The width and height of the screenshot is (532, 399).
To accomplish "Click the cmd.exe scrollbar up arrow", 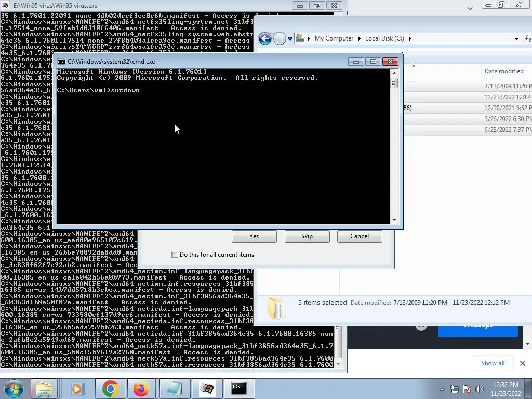I will (394, 73).
